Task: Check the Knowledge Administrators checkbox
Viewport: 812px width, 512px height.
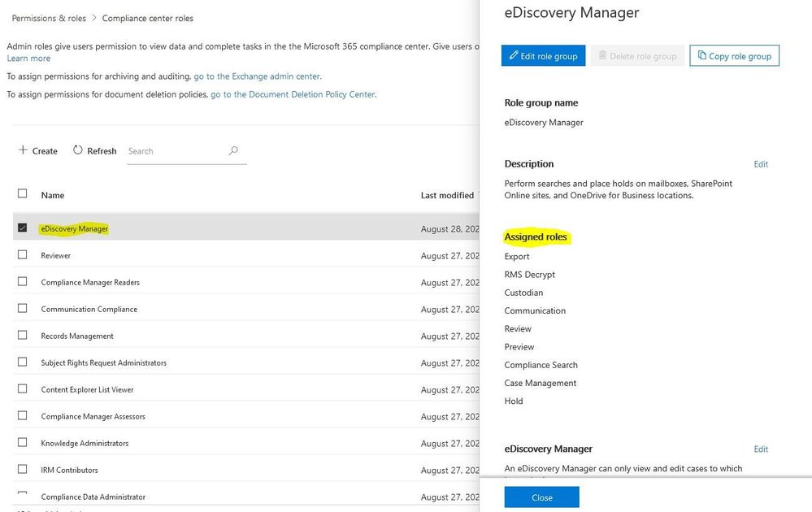Action: [x=22, y=443]
